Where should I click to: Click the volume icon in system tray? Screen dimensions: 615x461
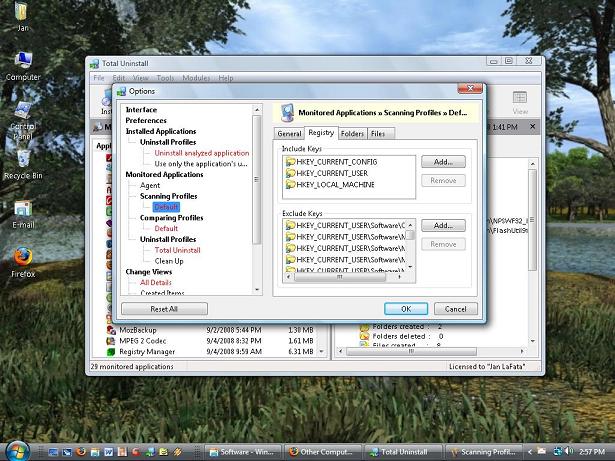coord(569,451)
